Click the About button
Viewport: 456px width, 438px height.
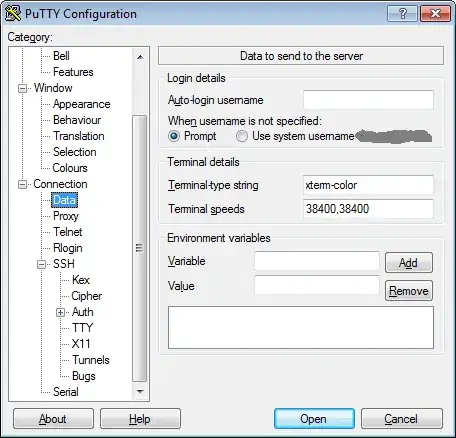point(53,419)
